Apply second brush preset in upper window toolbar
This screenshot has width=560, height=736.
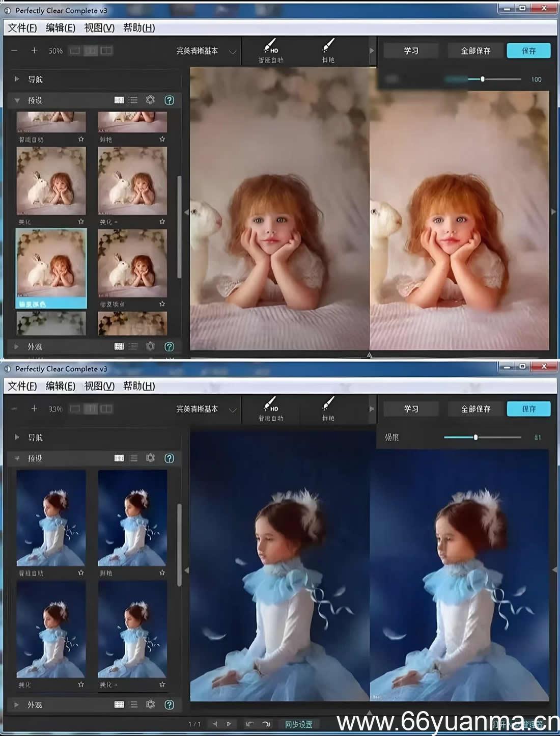[328, 51]
